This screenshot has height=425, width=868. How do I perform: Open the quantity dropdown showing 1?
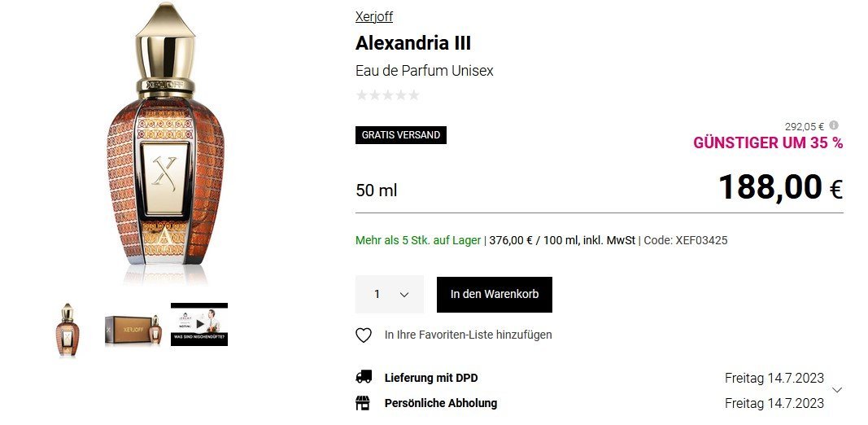pyautogui.click(x=390, y=294)
